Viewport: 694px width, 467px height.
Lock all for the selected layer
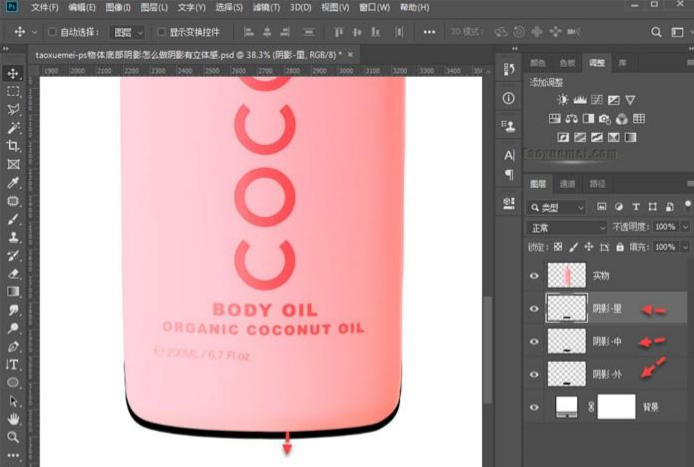pyautogui.click(x=620, y=247)
